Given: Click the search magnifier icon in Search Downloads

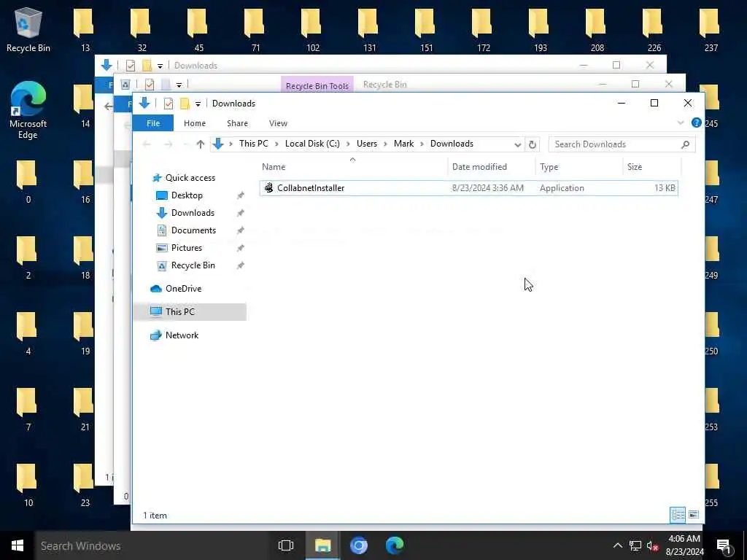Looking at the screenshot, I should [685, 144].
